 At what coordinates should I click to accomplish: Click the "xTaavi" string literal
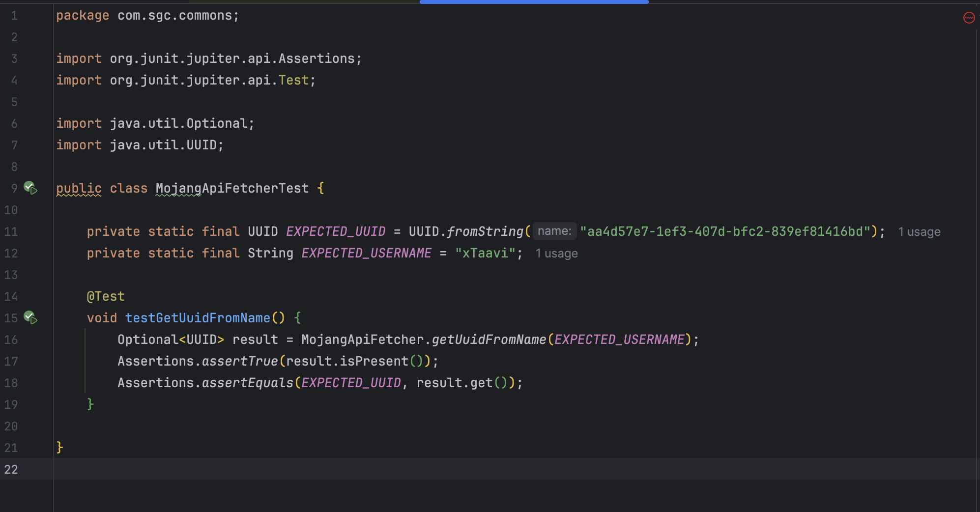click(485, 253)
